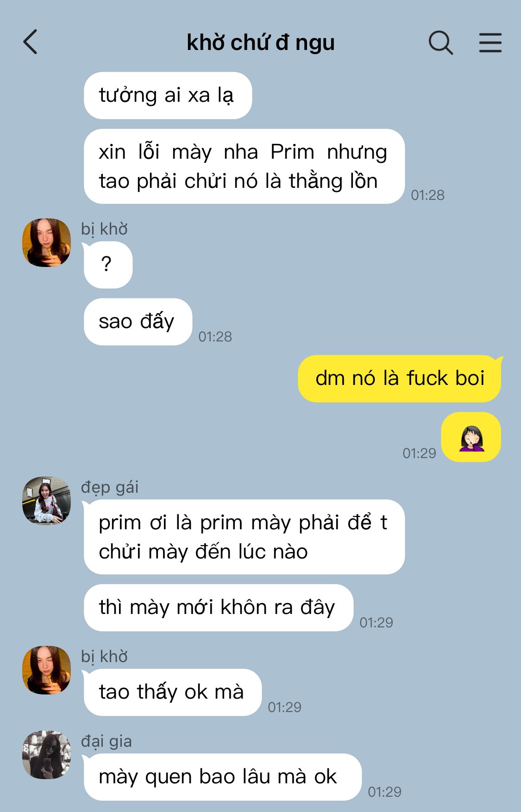Tap the đẹp gái avatar
This screenshot has width=521, height=812.
pos(46,501)
